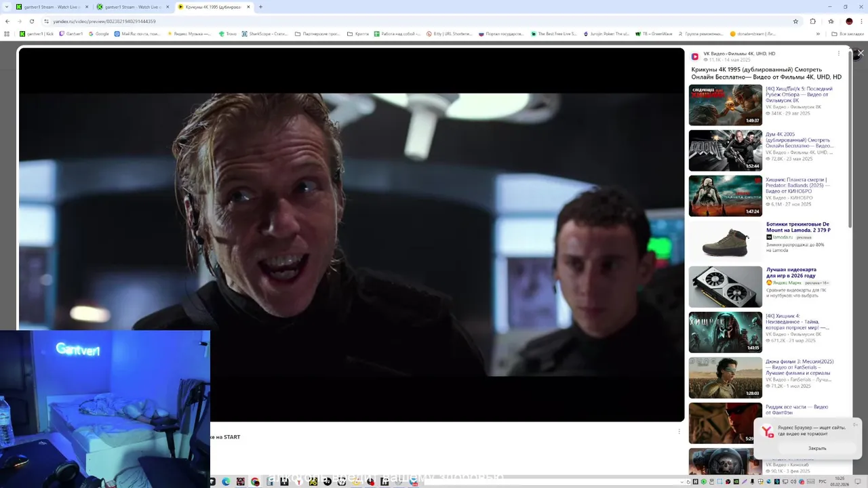Open the Bitly URL Shortener bookmark
Image resolution: width=868 pixels, height=488 pixels.
click(x=450, y=33)
